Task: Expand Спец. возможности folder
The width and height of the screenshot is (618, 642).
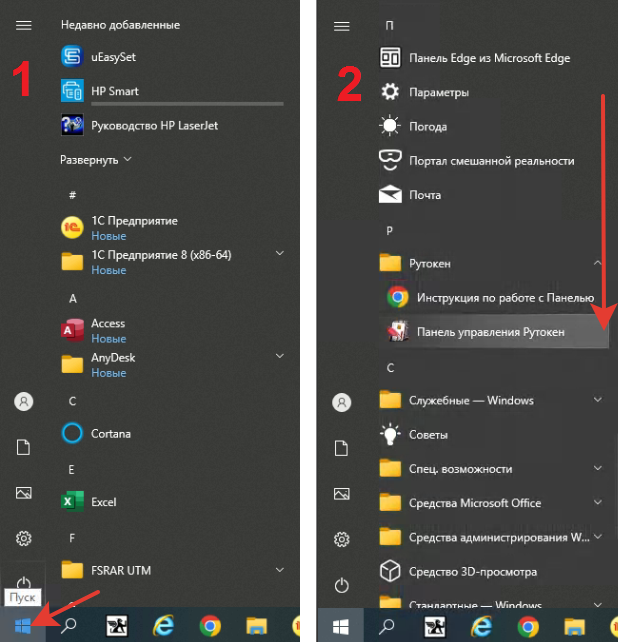Action: (x=598, y=467)
